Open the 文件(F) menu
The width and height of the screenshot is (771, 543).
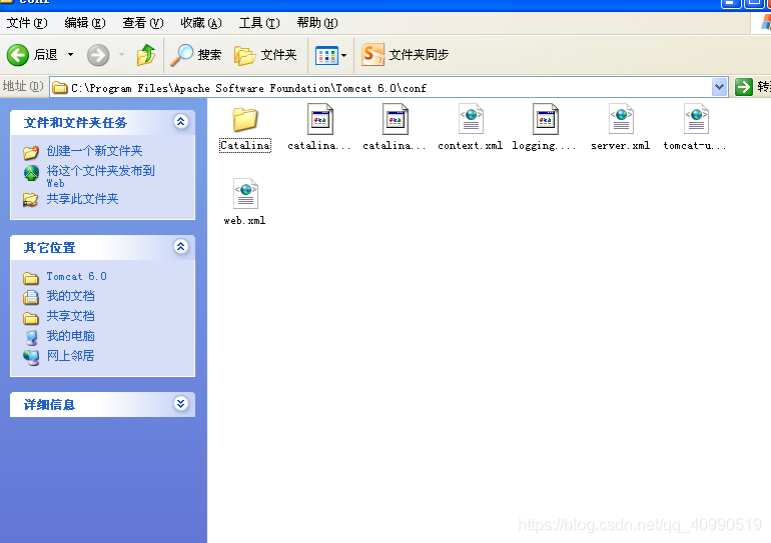pos(27,23)
